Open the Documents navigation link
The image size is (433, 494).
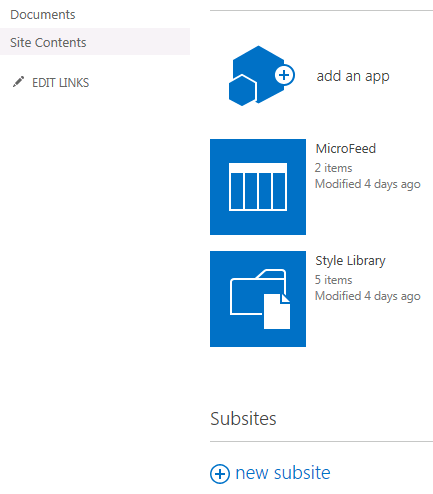pyautogui.click(x=43, y=15)
